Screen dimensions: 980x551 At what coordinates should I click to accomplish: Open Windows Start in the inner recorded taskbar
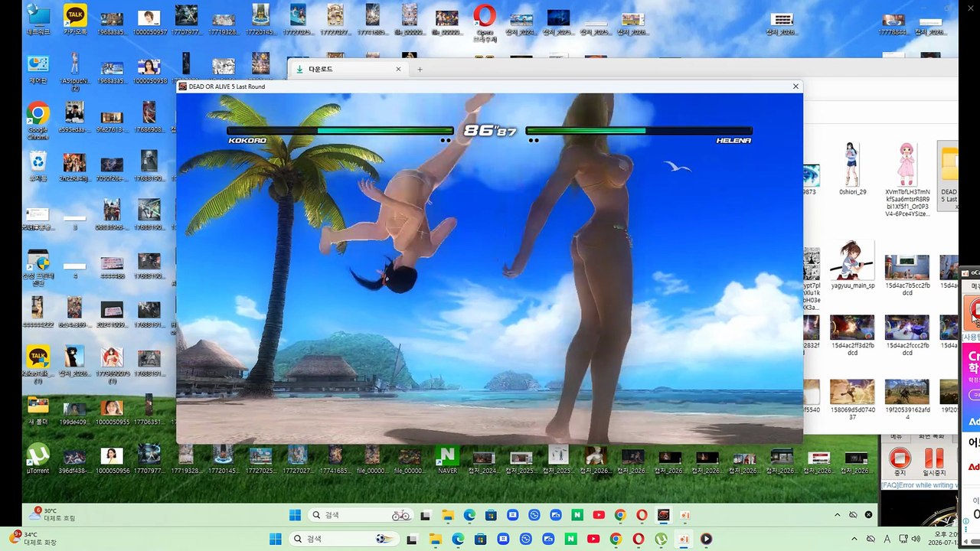pos(295,515)
